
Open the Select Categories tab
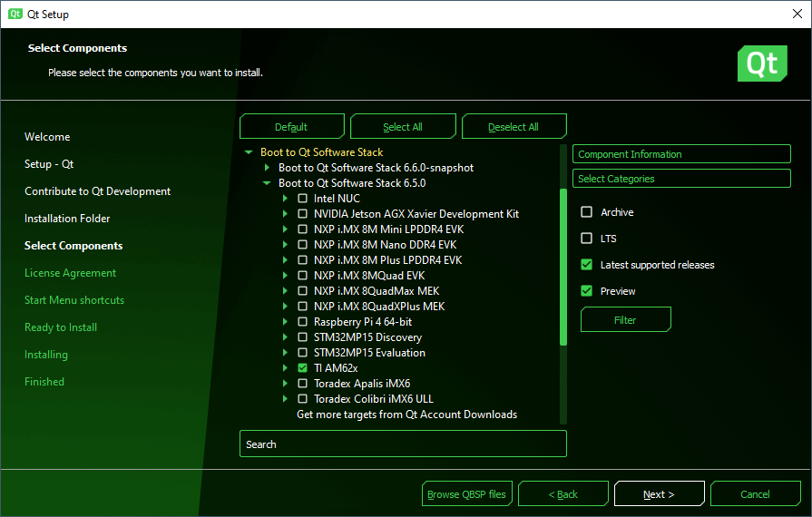[681, 179]
